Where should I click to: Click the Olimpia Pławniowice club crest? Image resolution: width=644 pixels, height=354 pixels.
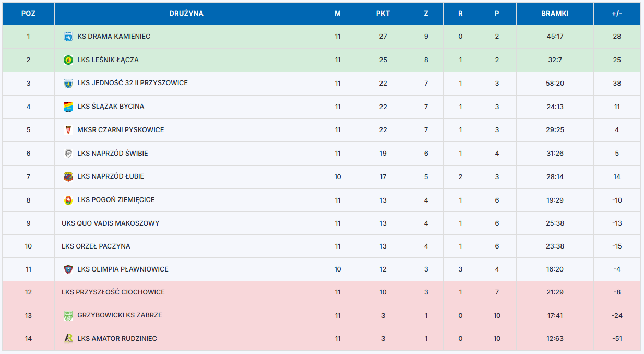click(68, 269)
